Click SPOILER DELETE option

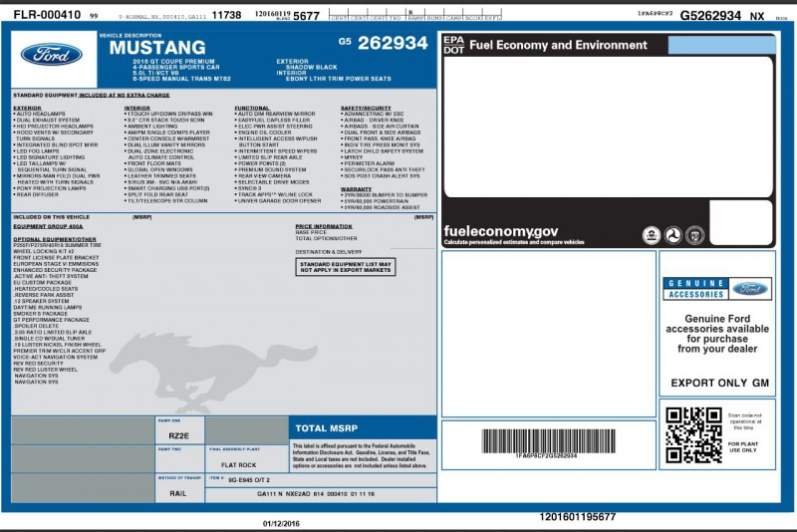[36, 326]
